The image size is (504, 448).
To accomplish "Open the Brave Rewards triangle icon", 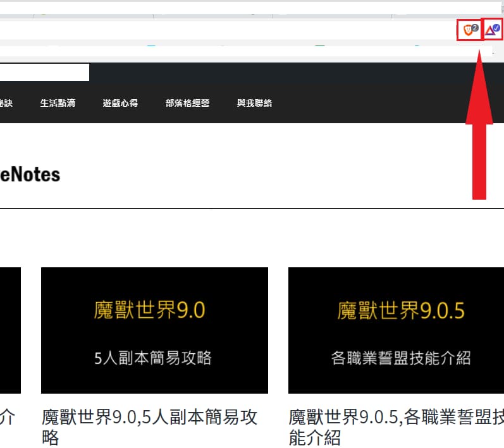I will (x=493, y=30).
